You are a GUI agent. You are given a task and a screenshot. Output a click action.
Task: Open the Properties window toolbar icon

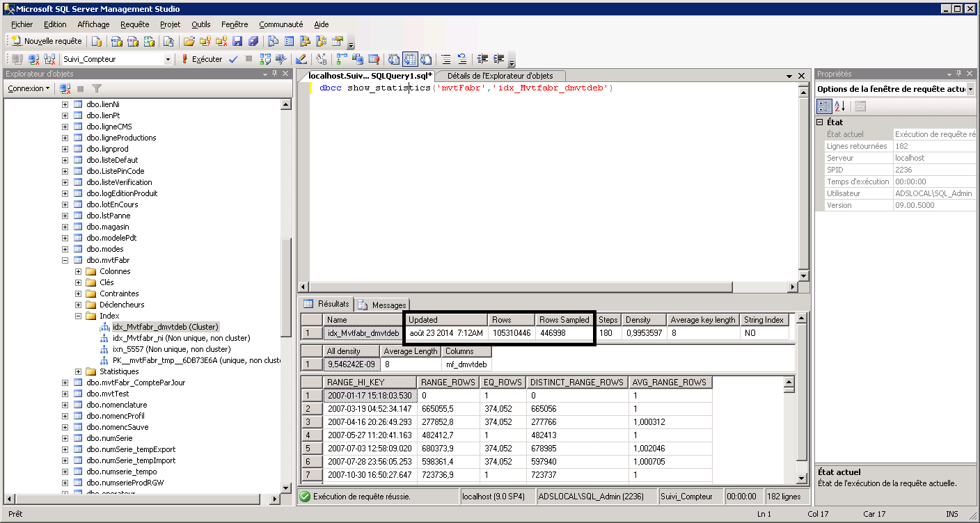coord(338,41)
